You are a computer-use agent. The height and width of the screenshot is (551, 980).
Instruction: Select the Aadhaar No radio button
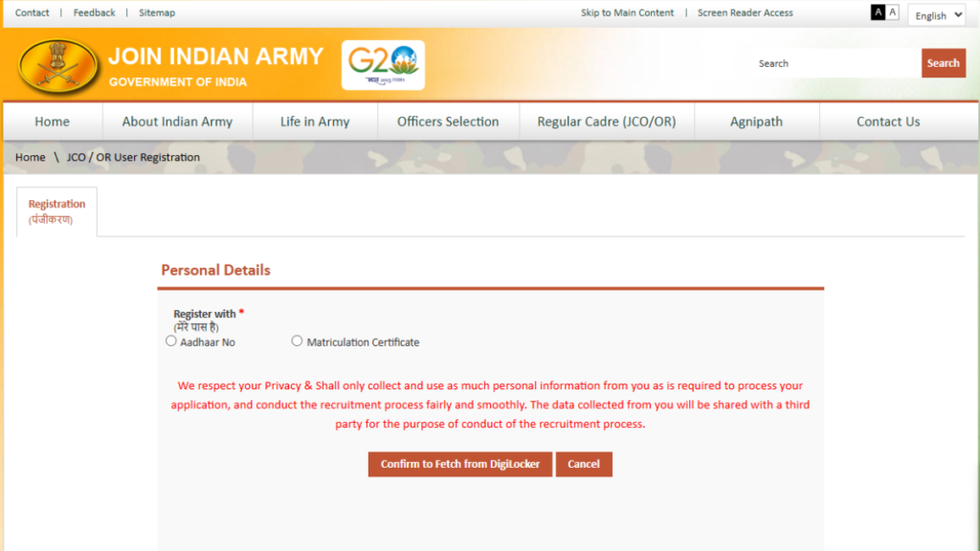click(171, 341)
